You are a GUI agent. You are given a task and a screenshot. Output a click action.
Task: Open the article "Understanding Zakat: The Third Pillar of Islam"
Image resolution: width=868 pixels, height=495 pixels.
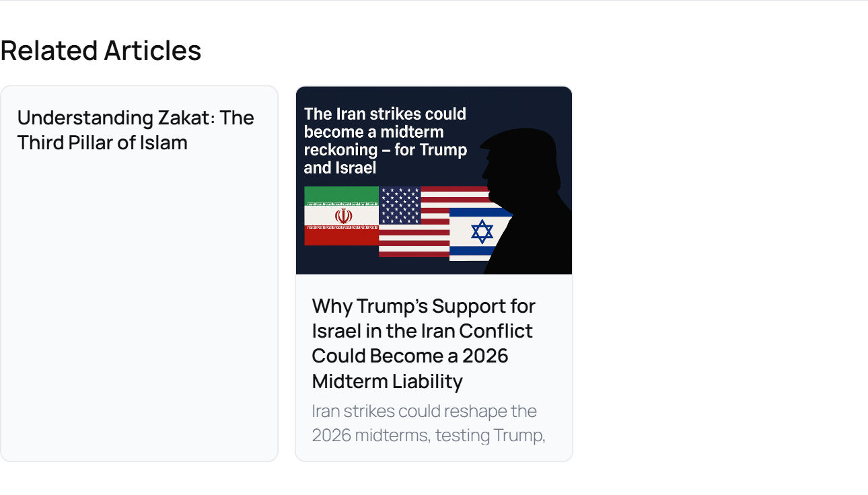point(135,129)
